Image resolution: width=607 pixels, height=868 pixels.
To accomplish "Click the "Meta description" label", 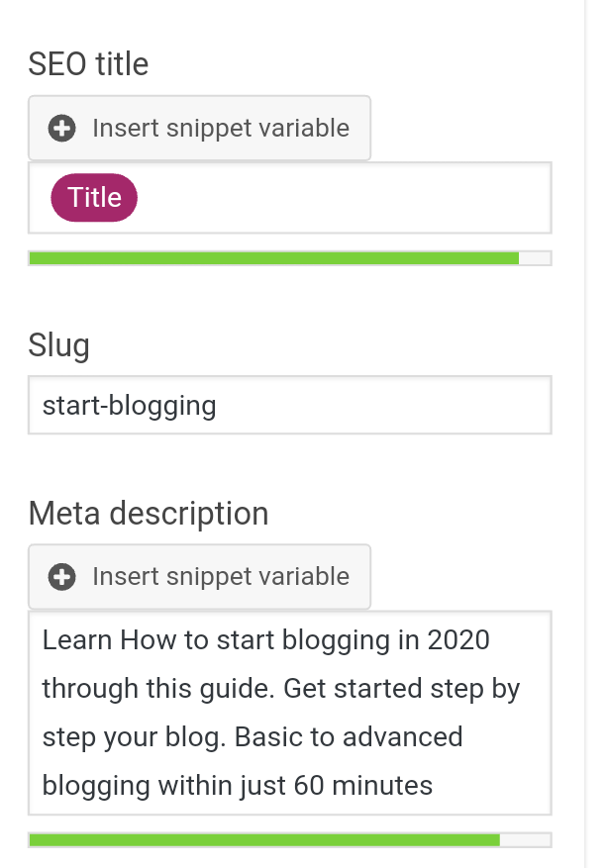I will coord(148,514).
